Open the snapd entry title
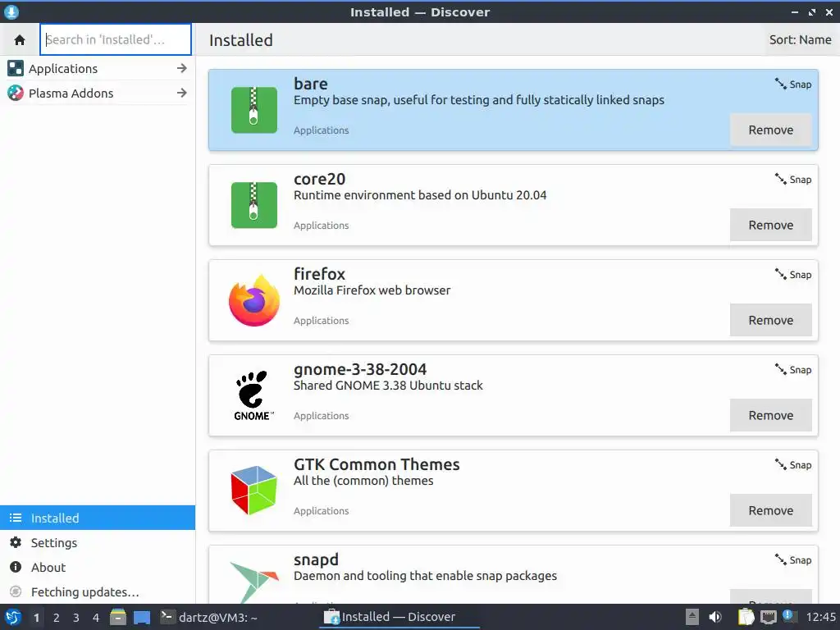The width and height of the screenshot is (840, 630). pos(316,559)
